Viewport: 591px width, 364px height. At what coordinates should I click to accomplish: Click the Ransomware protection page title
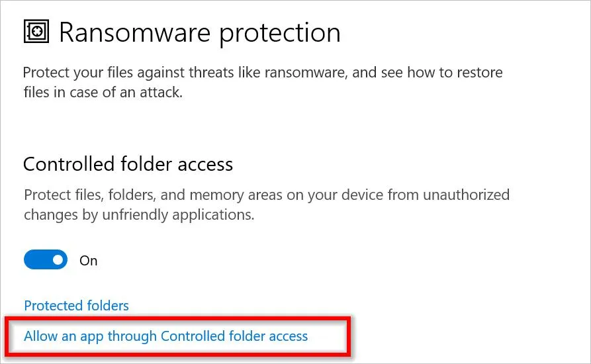click(x=200, y=33)
